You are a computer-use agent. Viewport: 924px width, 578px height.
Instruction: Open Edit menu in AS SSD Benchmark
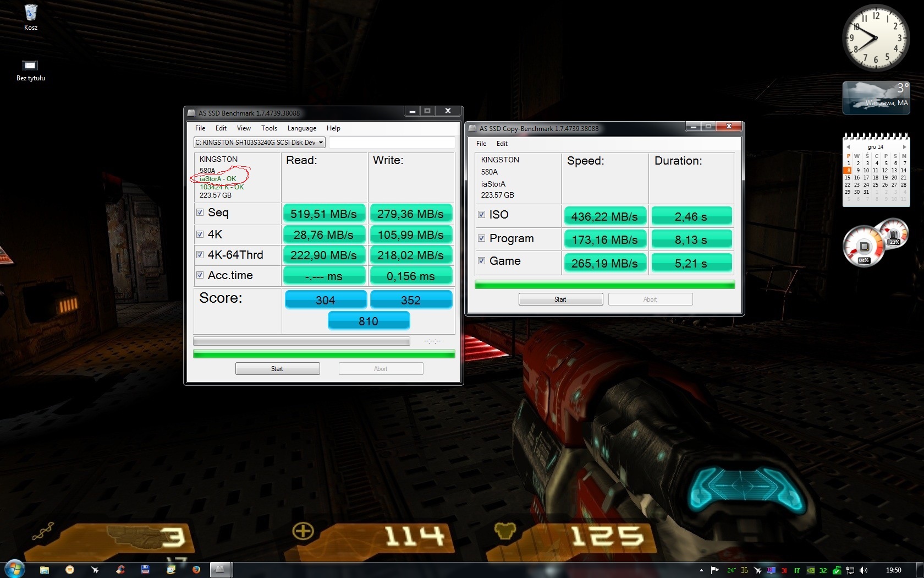221,128
